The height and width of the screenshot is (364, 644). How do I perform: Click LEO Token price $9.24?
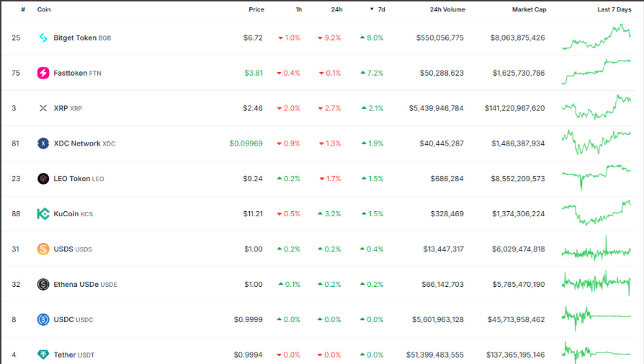click(253, 179)
